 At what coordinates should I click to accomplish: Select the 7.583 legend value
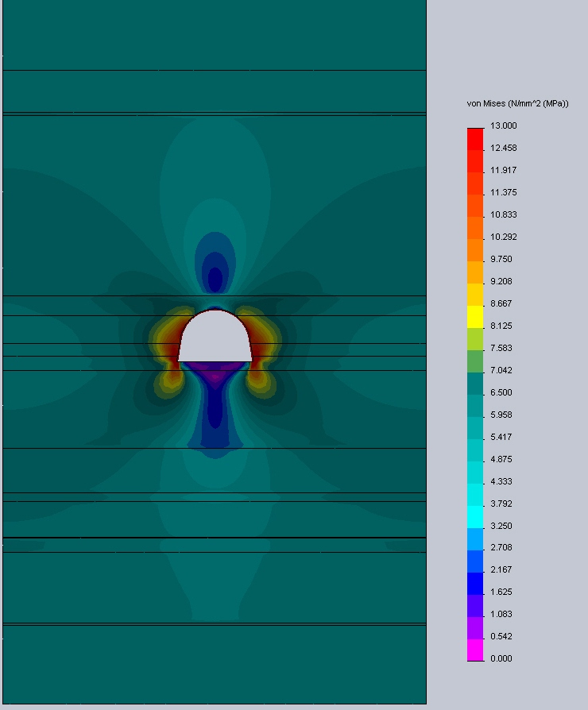tap(501, 347)
